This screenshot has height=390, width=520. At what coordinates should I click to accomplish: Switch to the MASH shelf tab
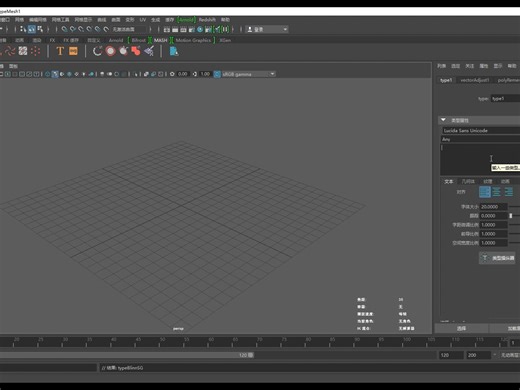click(160, 40)
